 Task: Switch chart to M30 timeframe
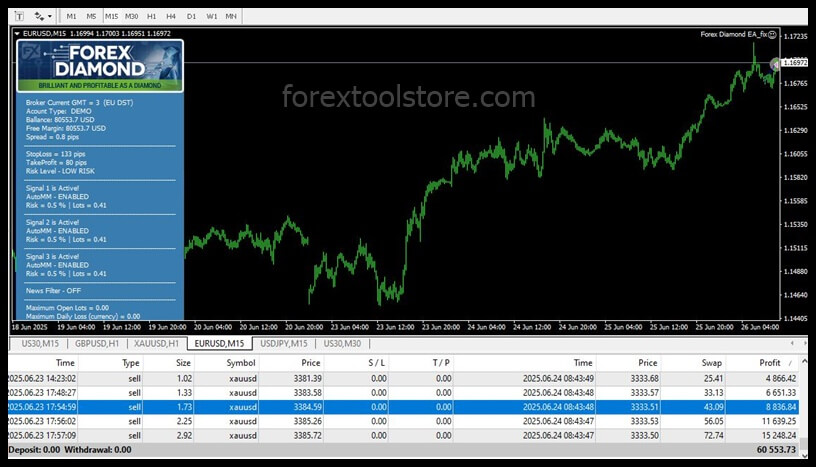click(x=131, y=16)
